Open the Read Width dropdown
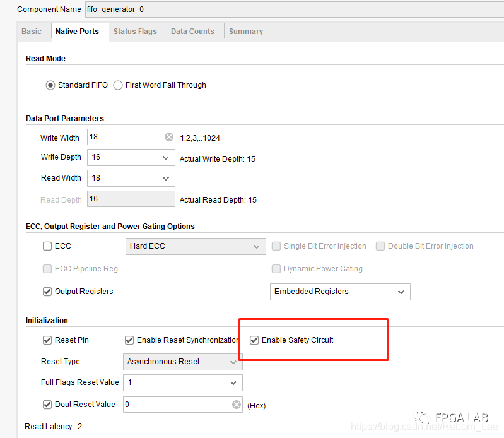The height and width of the screenshot is (438, 504). (166, 179)
